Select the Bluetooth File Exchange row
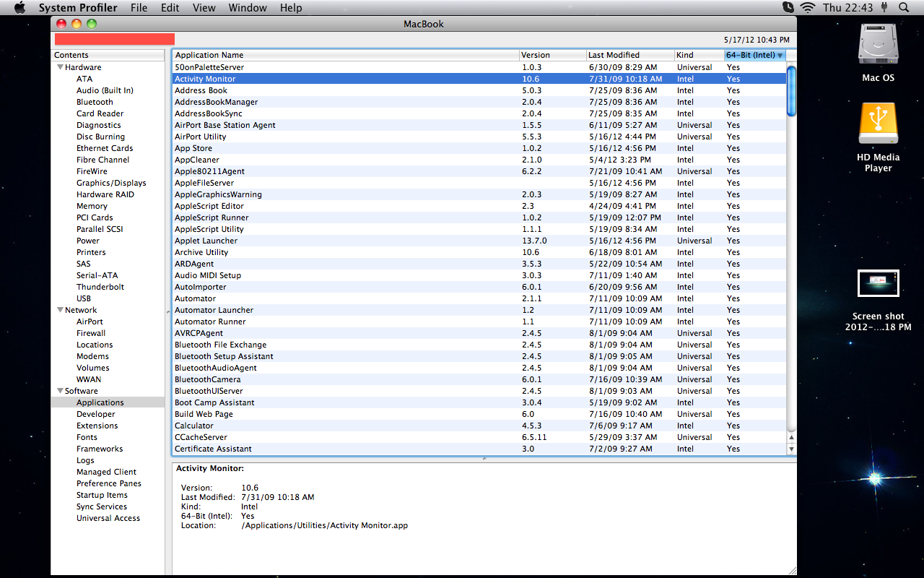The image size is (924, 578). [x=479, y=345]
